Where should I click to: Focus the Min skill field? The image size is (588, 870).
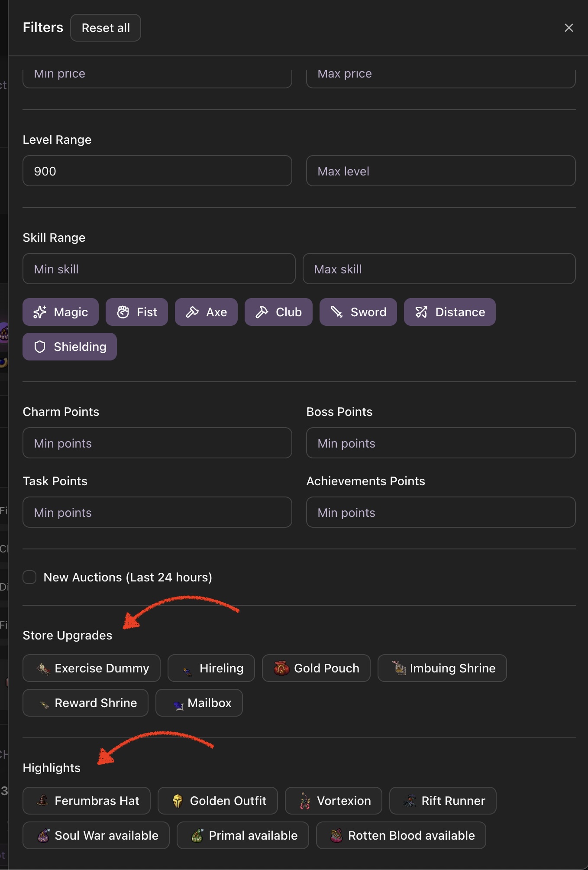pos(159,269)
